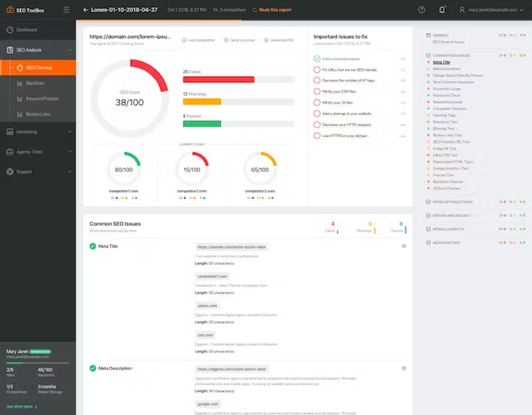Jump to Meta Description in the outline
The width and height of the screenshot is (532, 415).
[x=446, y=68]
